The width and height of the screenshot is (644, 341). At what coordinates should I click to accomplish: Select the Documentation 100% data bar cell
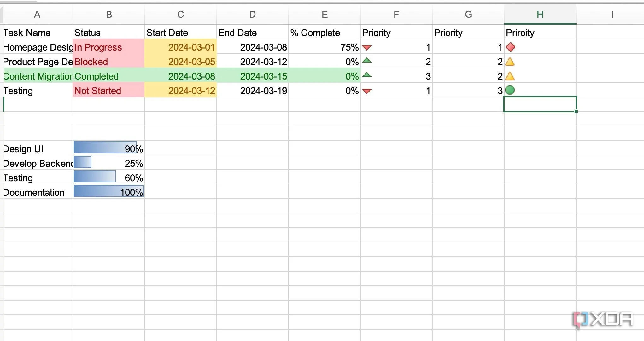coord(108,192)
